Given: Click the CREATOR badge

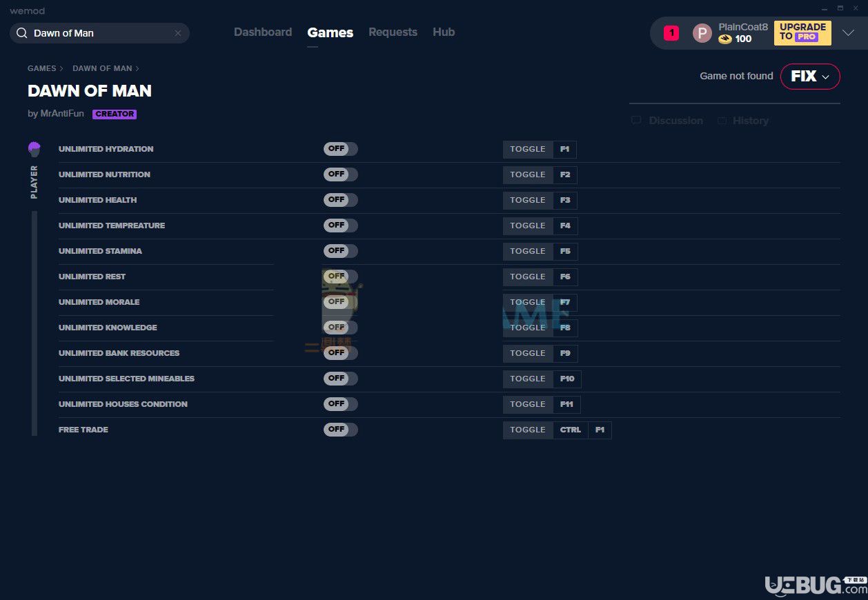Looking at the screenshot, I should (115, 114).
